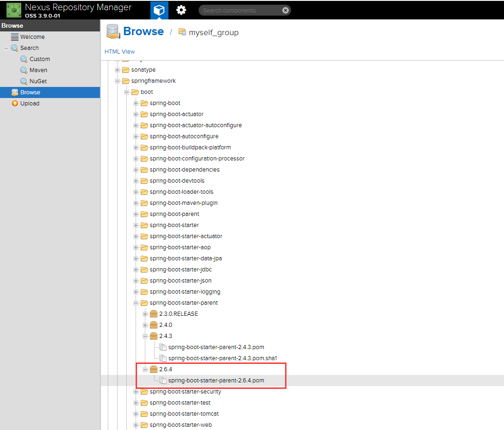This screenshot has width=504, height=430.
Task: Collapse the 2.6.4 version node
Action: pos(145,369)
